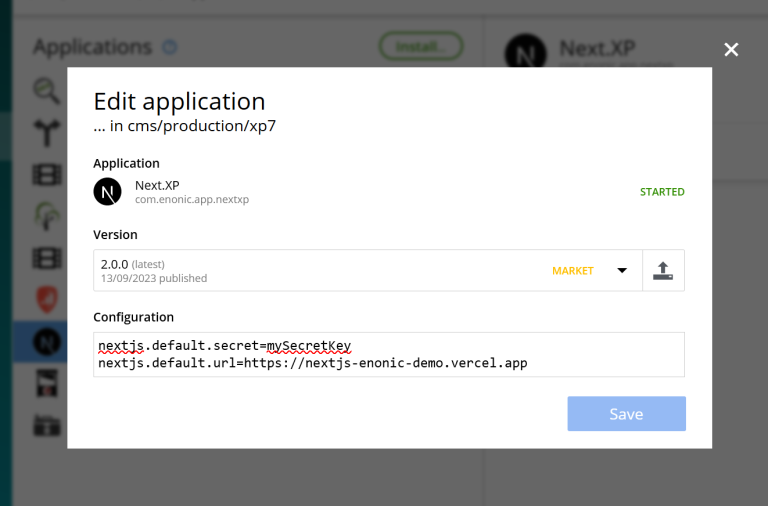Select the green tree app icon
Image resolution: width=768 pixels, height=506 pixels.
(x=47, y=216)
